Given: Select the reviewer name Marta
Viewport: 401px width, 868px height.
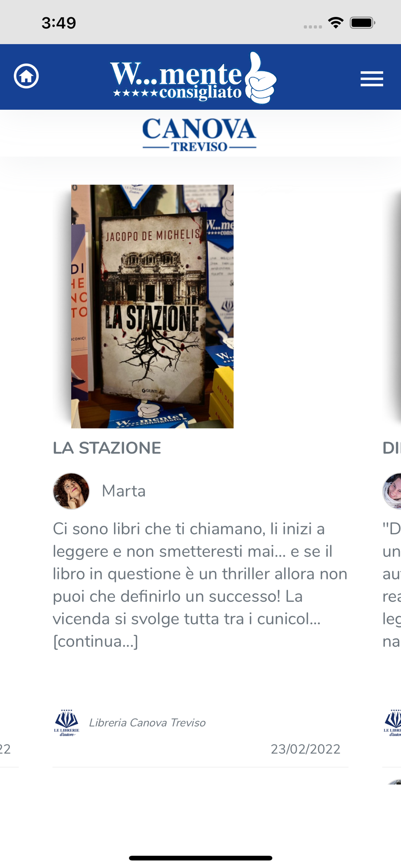Looking at the screenshot, I should (124, 491).
